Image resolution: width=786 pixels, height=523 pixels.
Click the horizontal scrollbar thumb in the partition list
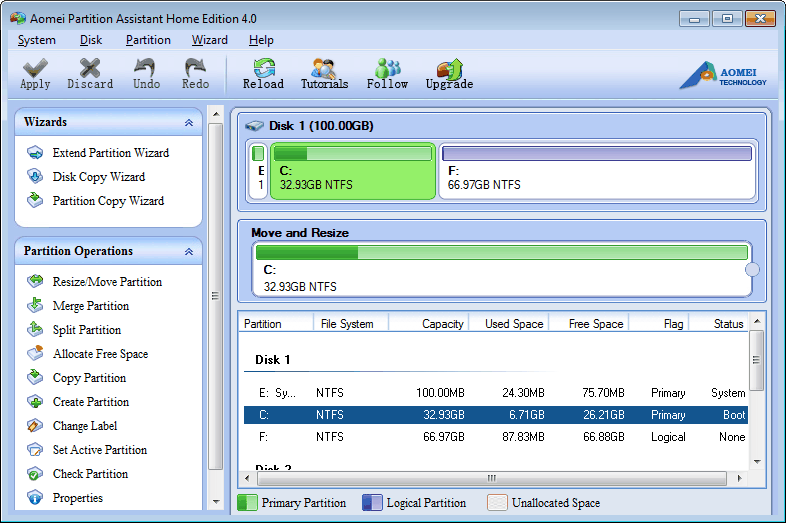click(492, 478)
